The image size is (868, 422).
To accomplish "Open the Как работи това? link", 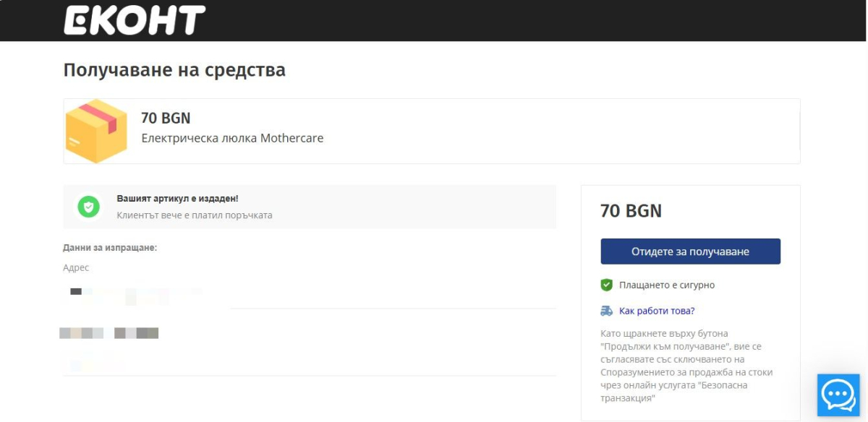I will (657, 311).
